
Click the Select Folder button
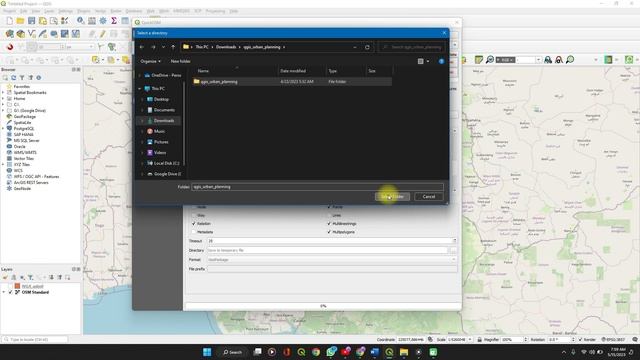(392, 197)
